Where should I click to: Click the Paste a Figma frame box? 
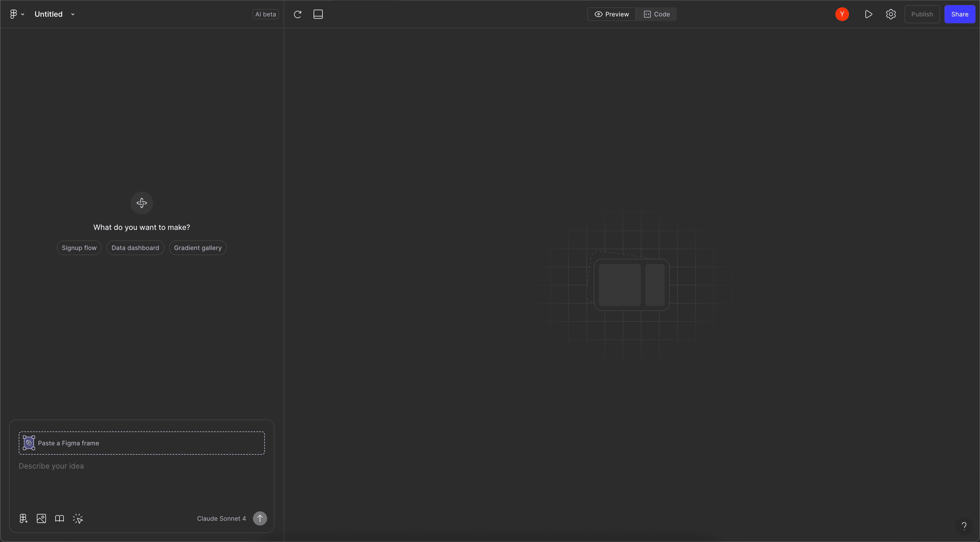[x=141, y=443]
